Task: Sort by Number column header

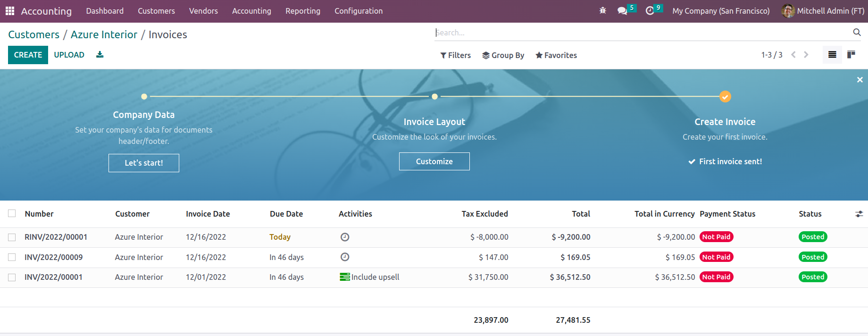Action: (39, 214)
